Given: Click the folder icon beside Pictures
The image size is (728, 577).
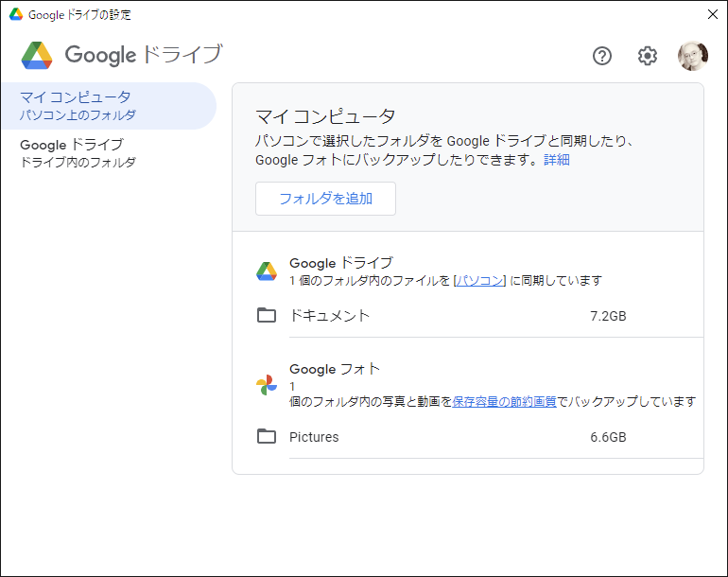Looking at the screenshot, I should click(x=267, y=437).
